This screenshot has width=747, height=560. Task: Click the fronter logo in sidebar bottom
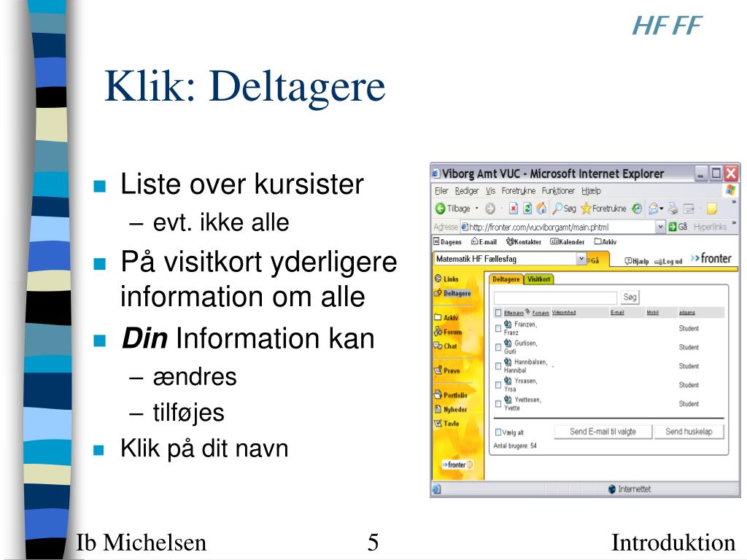click(457, 464)
